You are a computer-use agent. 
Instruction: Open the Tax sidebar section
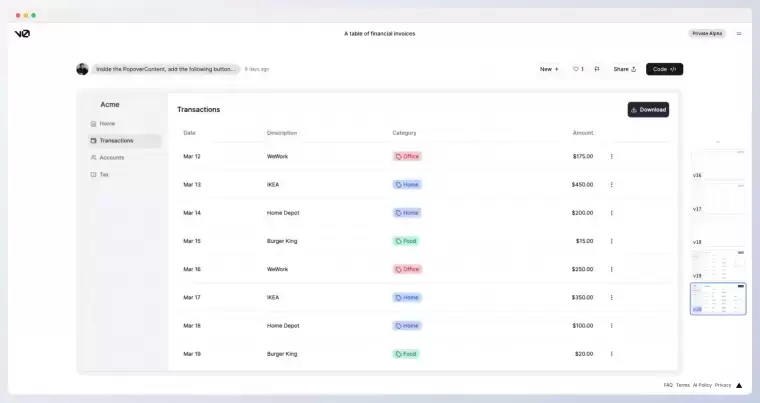103,175
